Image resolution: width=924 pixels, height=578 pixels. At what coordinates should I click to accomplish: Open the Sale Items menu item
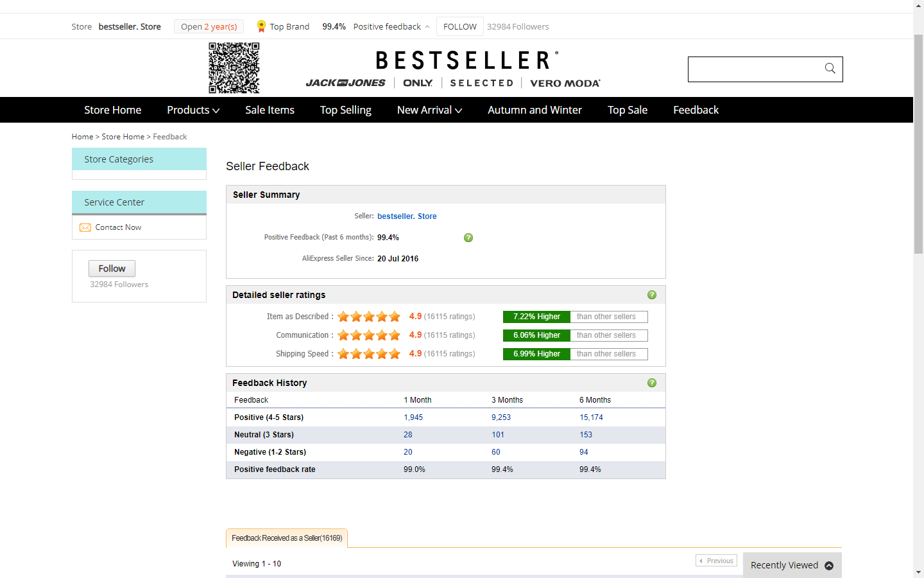pos(269,110)
